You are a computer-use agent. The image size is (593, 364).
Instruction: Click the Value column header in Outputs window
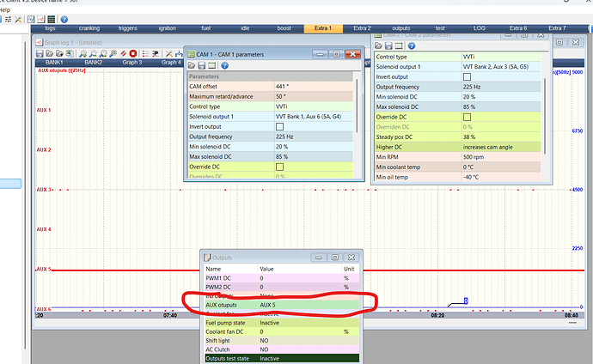coord(300,269)
